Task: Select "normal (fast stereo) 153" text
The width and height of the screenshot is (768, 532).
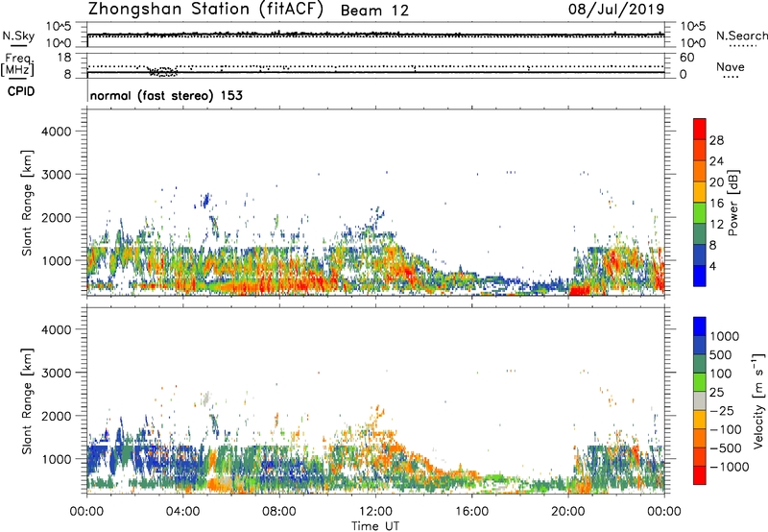Action: coord(166,95)
